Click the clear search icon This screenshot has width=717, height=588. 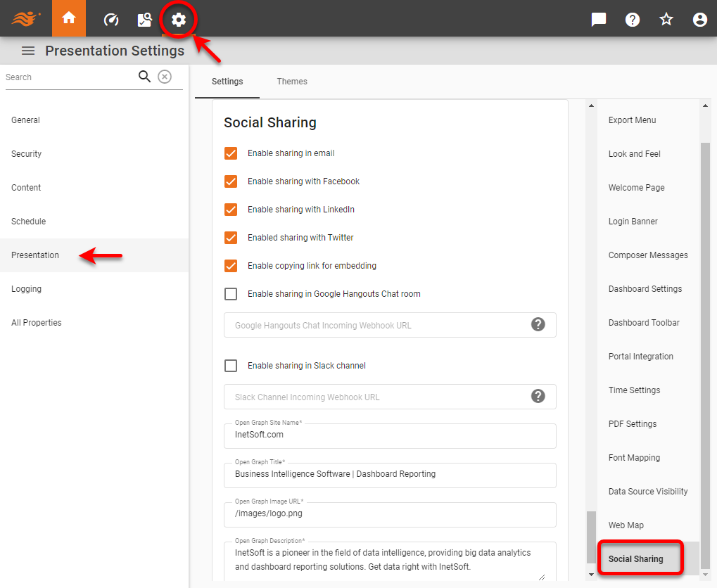(165, 77)
